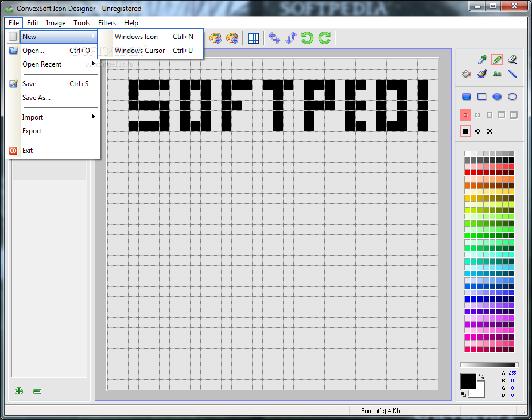
Task: Choose the filled ellipse shape tool
Action: [497, 97]
